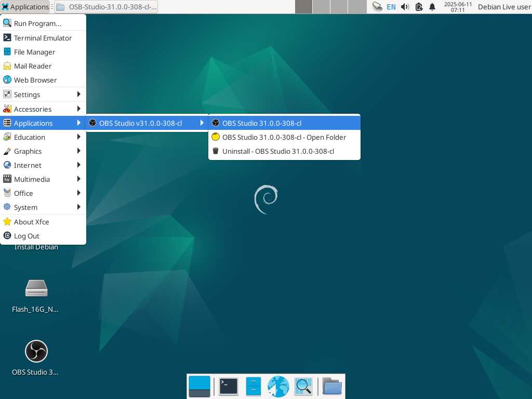Choose Uninstall - OBS Studio 31.0.0-308-cl
Image resolution: width=532 pixels, height=399 pixels.
(284, 151)
